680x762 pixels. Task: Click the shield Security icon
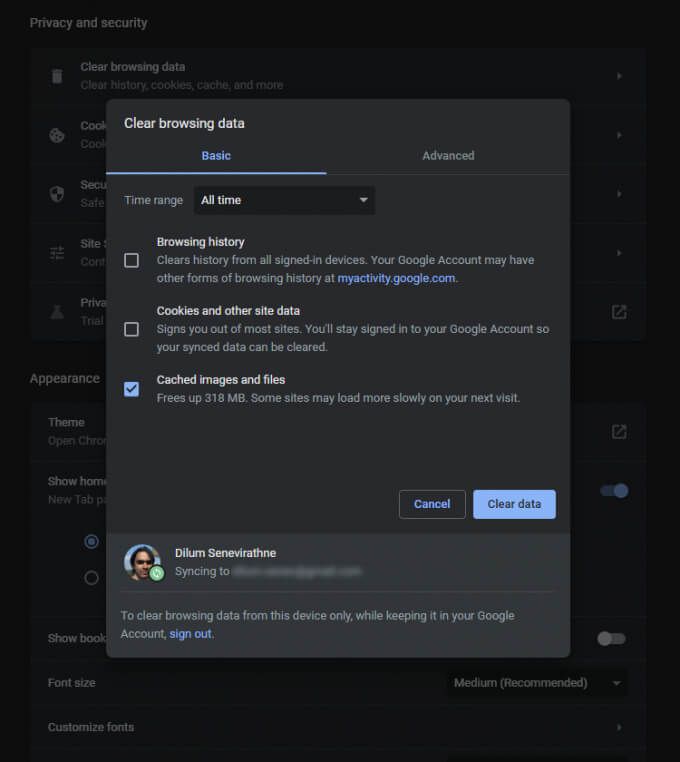[x=57, y=194]
